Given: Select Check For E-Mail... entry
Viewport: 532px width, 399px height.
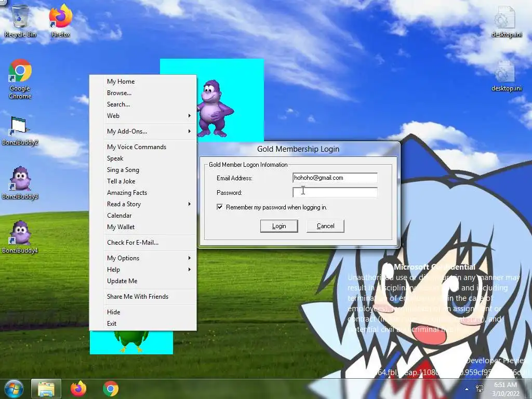Looking at the screenshot, I should click(149, 243).
